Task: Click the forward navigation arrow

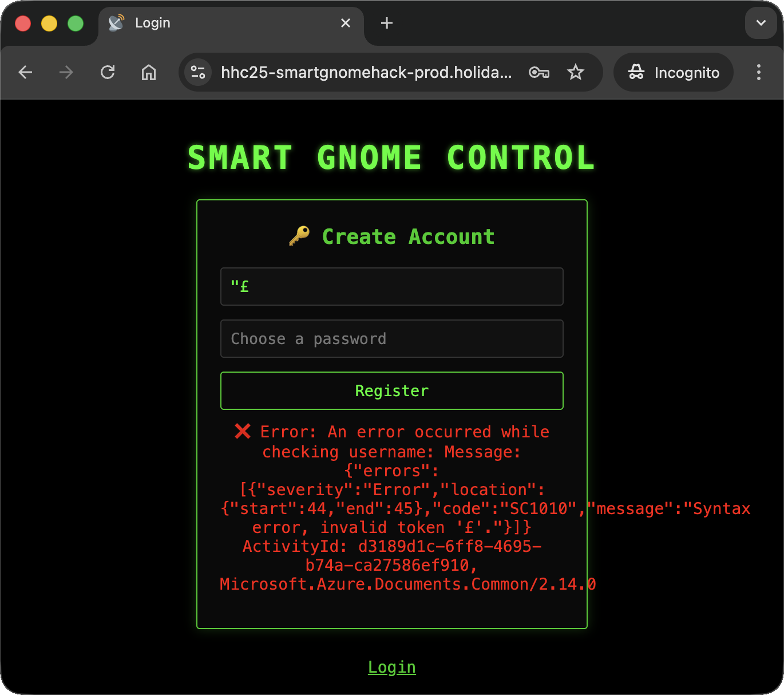Action: 66,72
